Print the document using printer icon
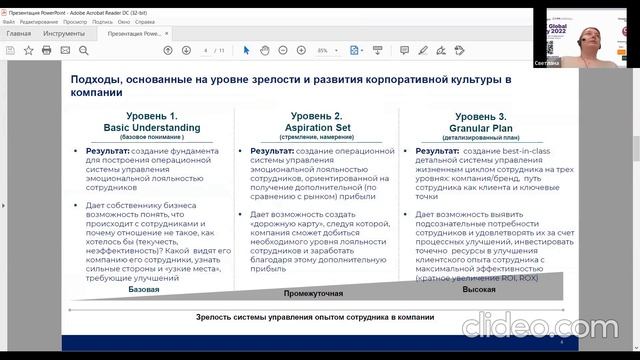 click(x=47, y=50)
